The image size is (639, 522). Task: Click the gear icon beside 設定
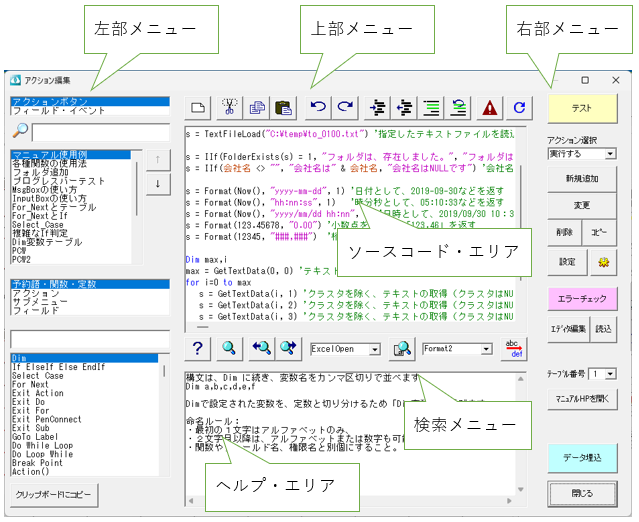(x=602, y=260)
